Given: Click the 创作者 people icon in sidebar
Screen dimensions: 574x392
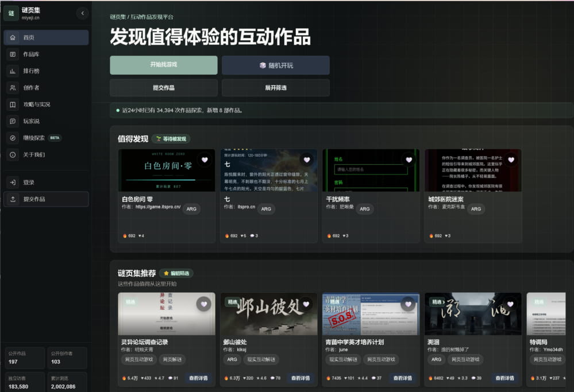Looking at the screenshot, I should (13, 88).
